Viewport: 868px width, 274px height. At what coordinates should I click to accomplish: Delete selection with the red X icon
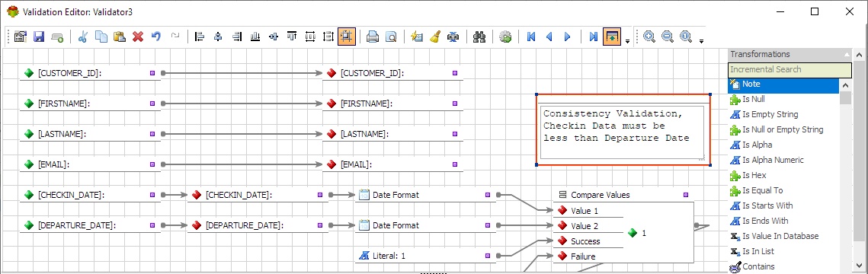[138, 37]
